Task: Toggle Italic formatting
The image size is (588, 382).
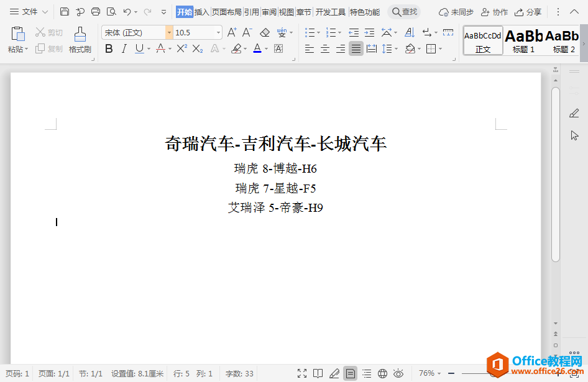Action: [124, 48]
